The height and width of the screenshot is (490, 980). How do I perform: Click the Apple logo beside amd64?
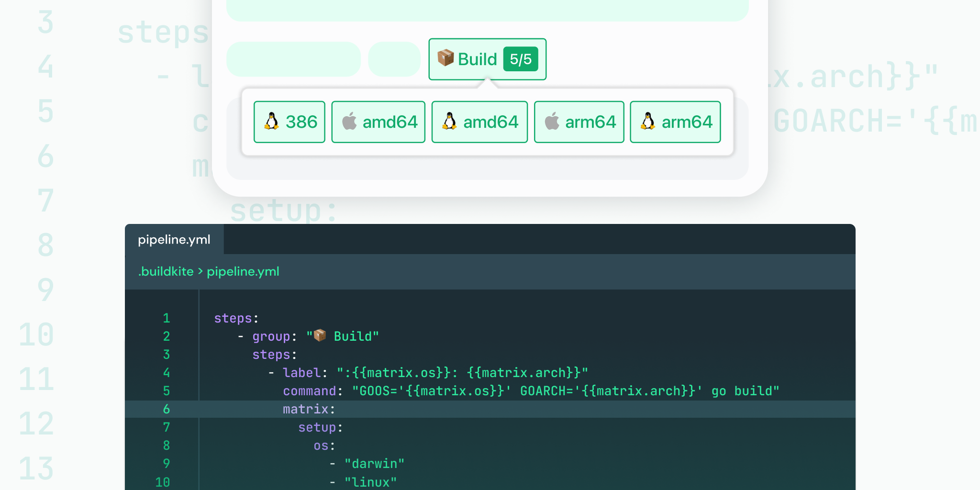point(349,122)
